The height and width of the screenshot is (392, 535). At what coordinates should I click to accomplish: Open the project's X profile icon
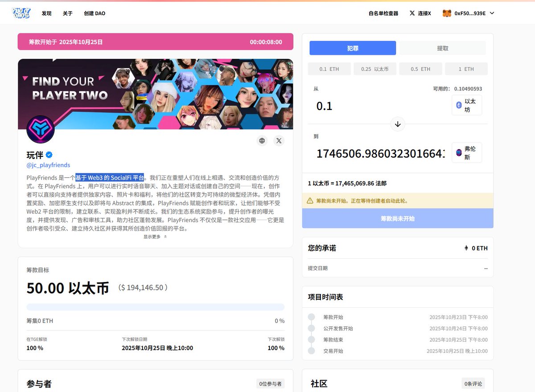[279, 141]
